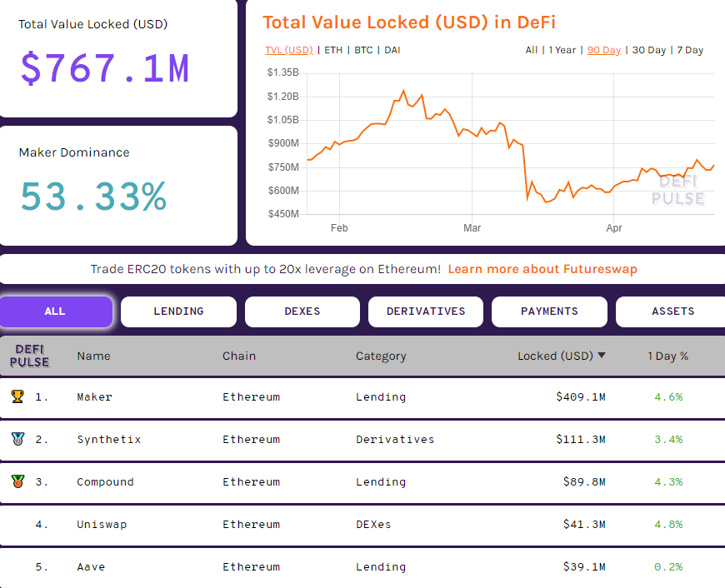
Task: Toggle chart denomination to ETH
Action: click(x=333, y=50)
